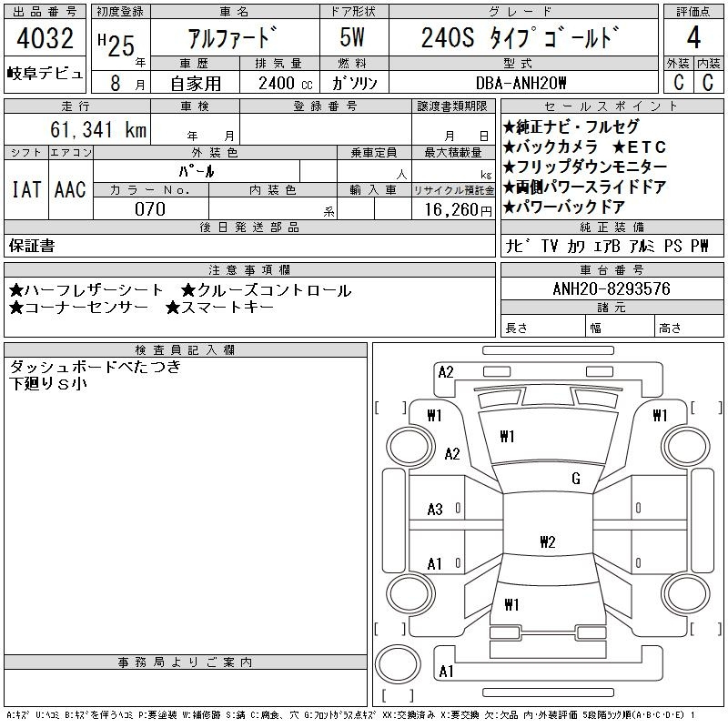The width and height of the screenshot is (728, 728).
Task: Select the 高さ dimension field
Action: pos(689,326)
